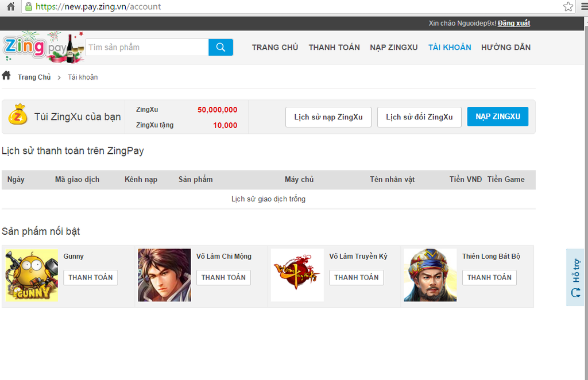
Task: Click the Xin chào Nguoidep9x greeting
Action: [462, 23]
